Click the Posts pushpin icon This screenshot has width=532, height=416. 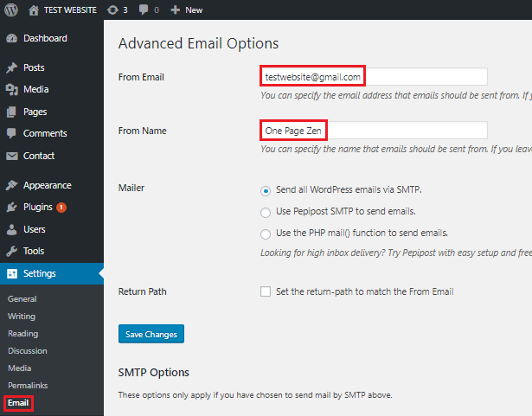11,67
